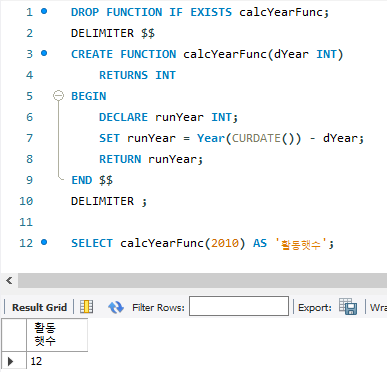Click DECLARE keyword on line 6

pyautogui.click(x=123, y=117)
